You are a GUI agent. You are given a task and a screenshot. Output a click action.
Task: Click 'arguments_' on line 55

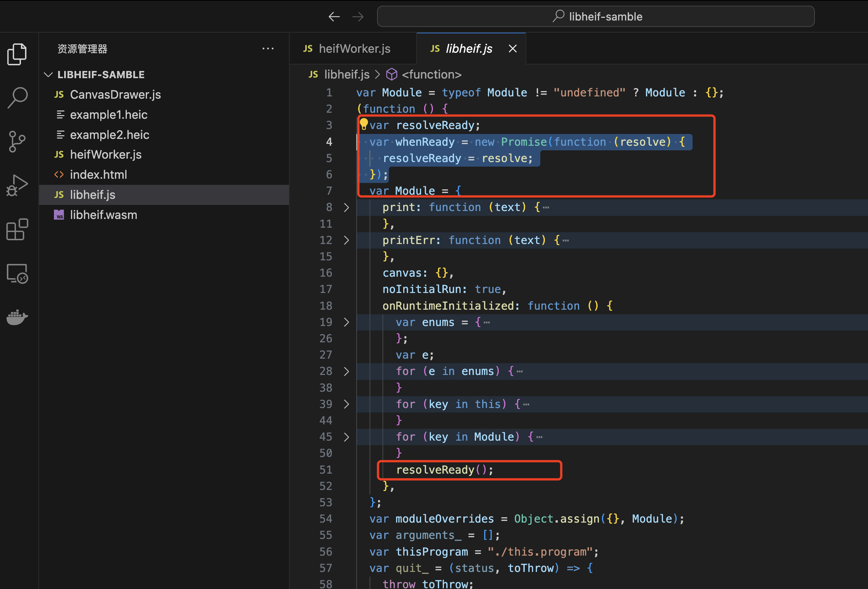point(428,535)
